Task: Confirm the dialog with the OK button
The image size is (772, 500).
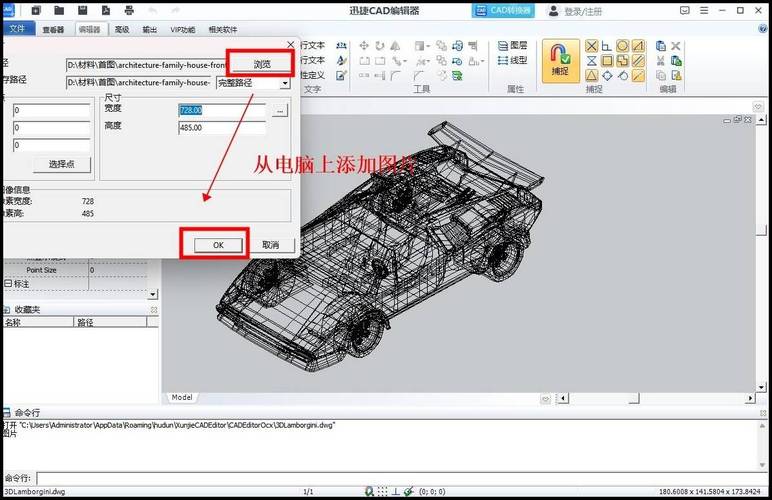Action: click(x=218, y=245)
